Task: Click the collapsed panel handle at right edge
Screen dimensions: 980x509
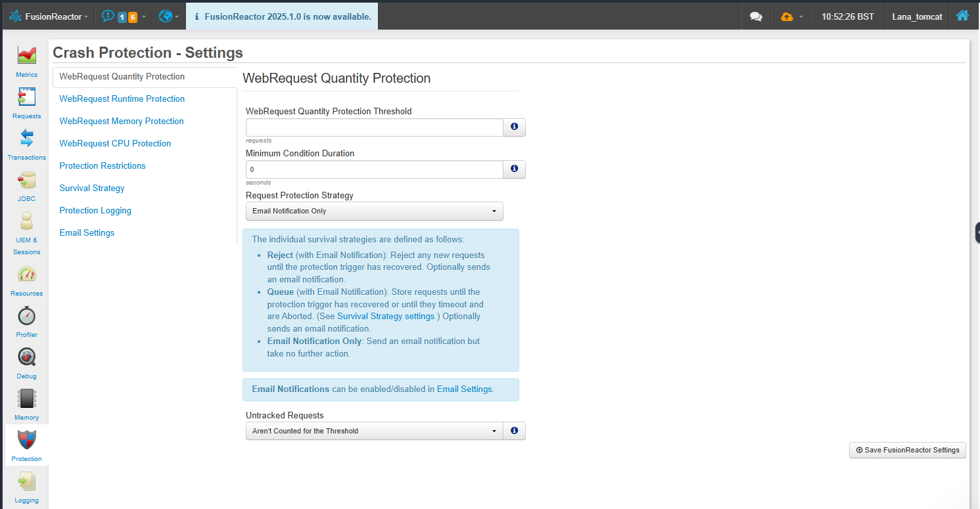Action: tap(977, 232)
